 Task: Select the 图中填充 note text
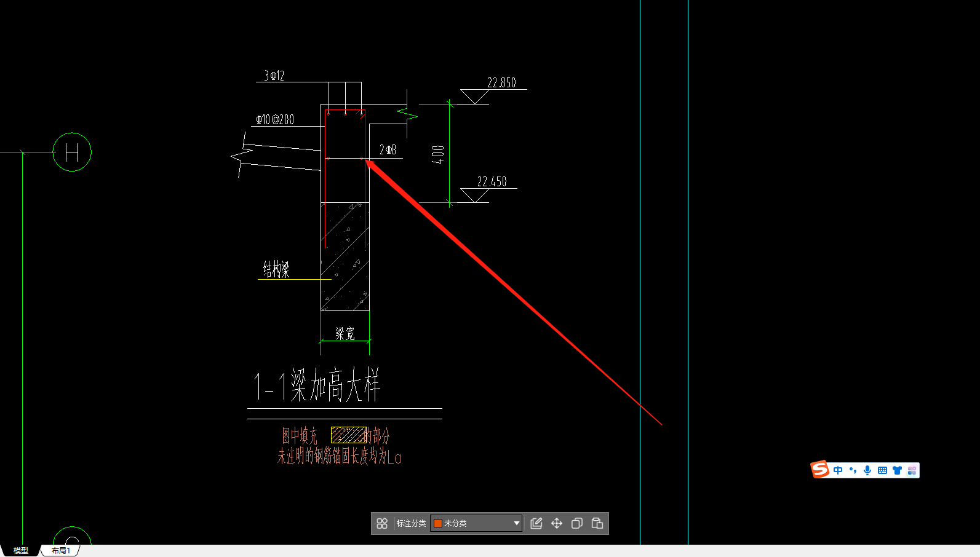pyautogui.click(x=300, y=436)
